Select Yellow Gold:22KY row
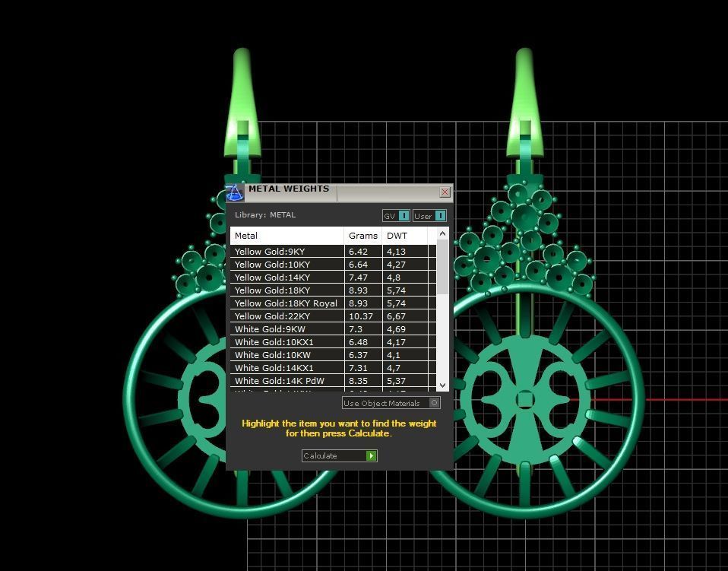 click(334, 316)
